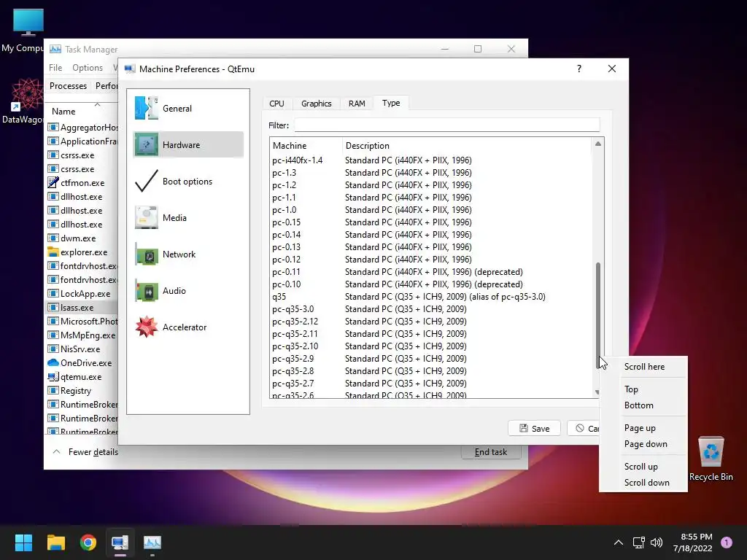
Task: Switch to QtEmu taskbar icon
Action: (x=120, y=542)
